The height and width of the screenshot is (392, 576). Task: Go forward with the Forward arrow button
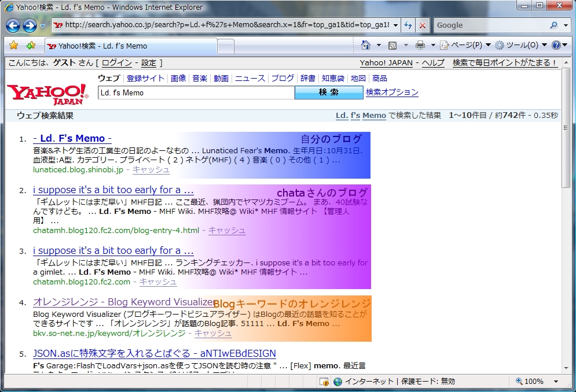[x=30, y=25]
